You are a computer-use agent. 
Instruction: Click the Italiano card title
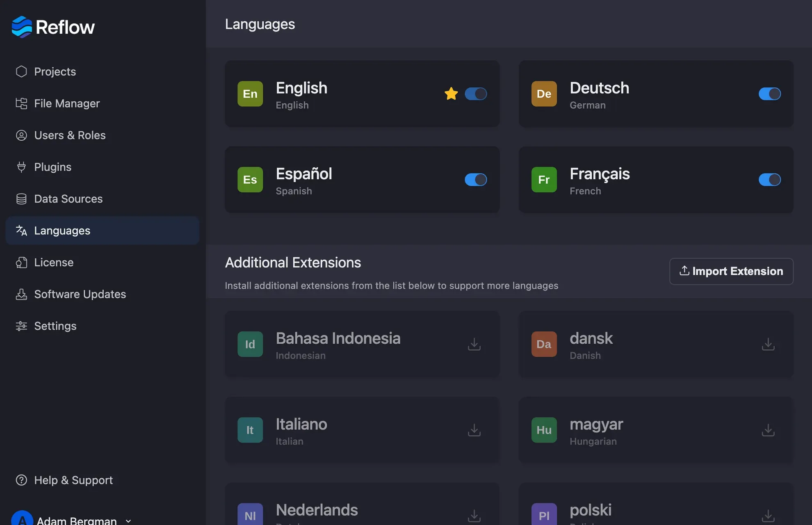(x=301, y=424)
